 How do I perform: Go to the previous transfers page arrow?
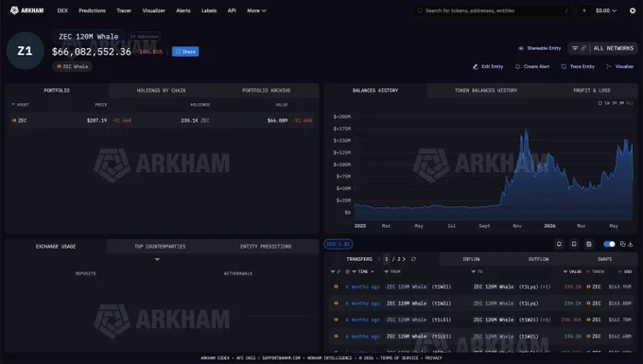[379, 259]
